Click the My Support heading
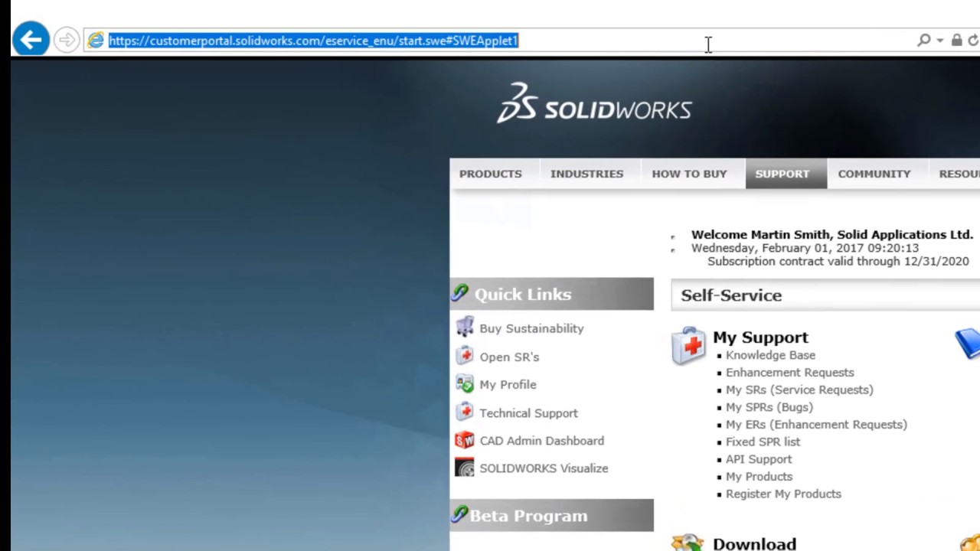Screen dimensions: 980x551 [760, 337]
